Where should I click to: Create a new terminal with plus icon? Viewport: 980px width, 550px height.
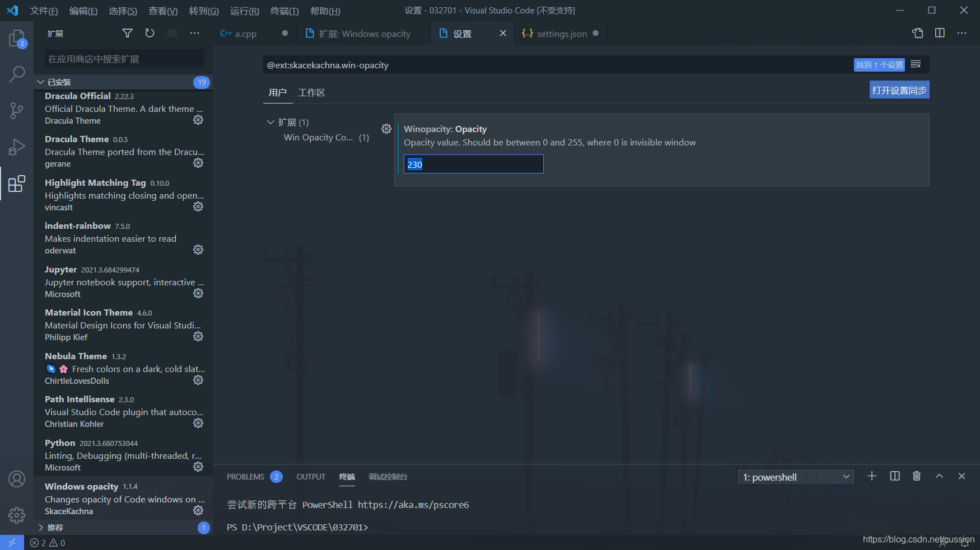point(872,476)
